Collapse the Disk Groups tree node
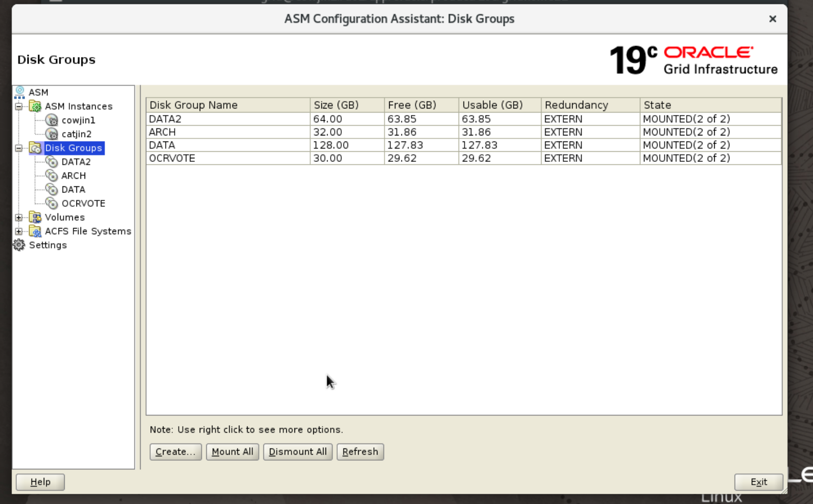Screen dimensions: 813x504 tap(19, 148)
